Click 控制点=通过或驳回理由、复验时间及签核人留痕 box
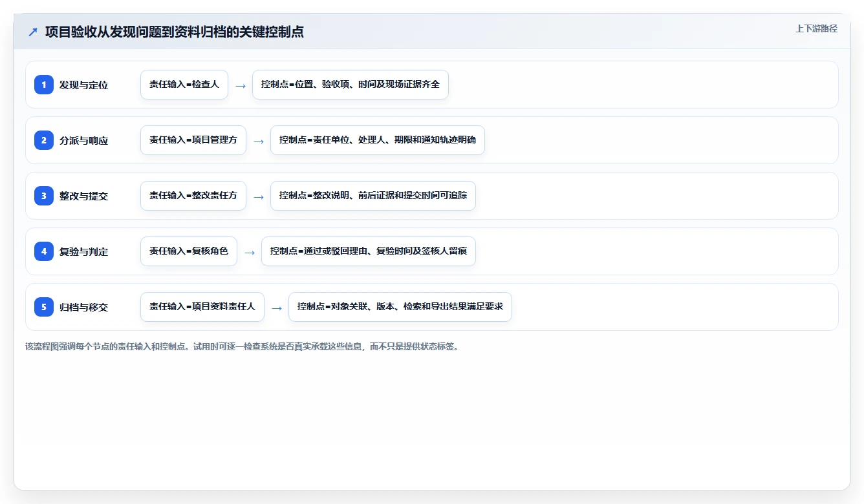 click(369, 251)
